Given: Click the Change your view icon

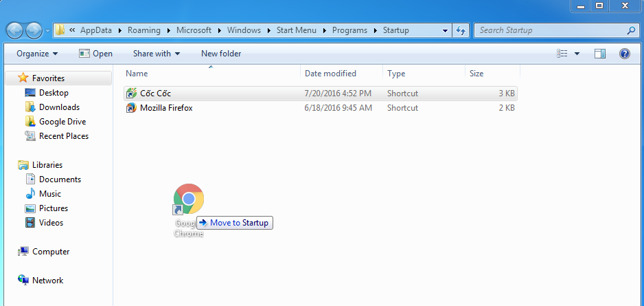Looking at the screenshot, I should point(563,54).
